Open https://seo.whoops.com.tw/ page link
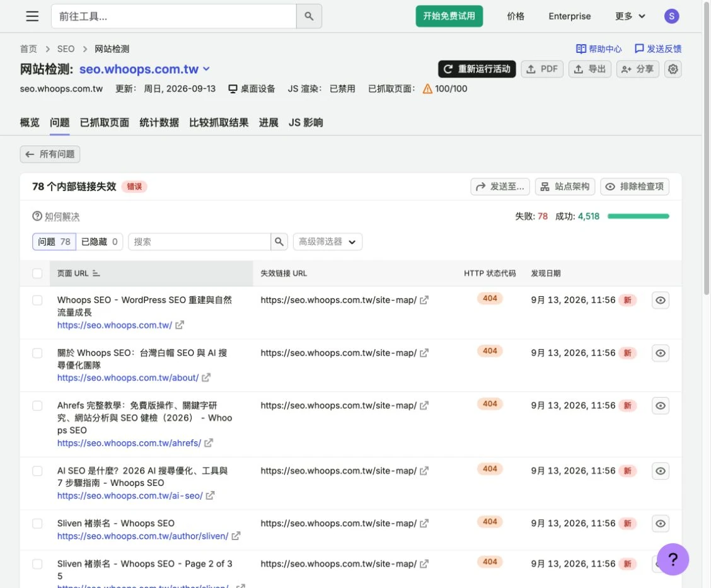Viewport: 711px width, 588px height. tap(115, 325)
